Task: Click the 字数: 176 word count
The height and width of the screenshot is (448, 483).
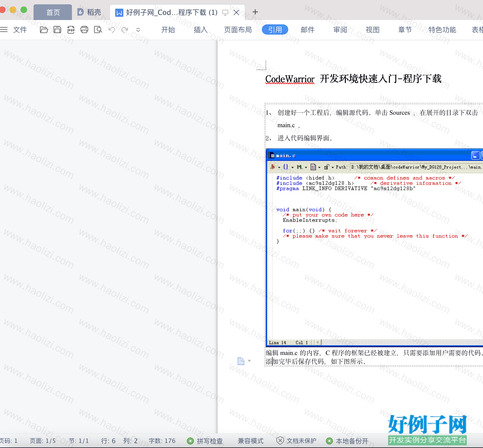Action: tap(162, 441)
